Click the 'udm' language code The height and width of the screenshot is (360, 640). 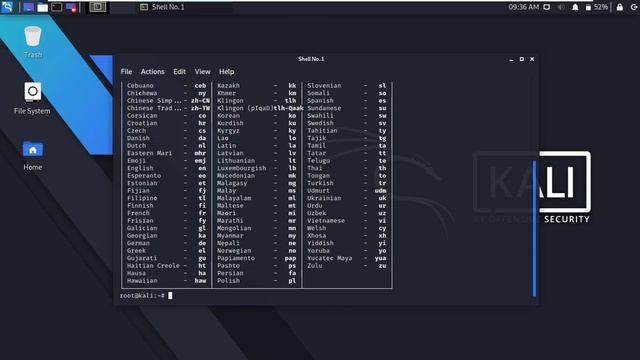(x=380, y=191)
